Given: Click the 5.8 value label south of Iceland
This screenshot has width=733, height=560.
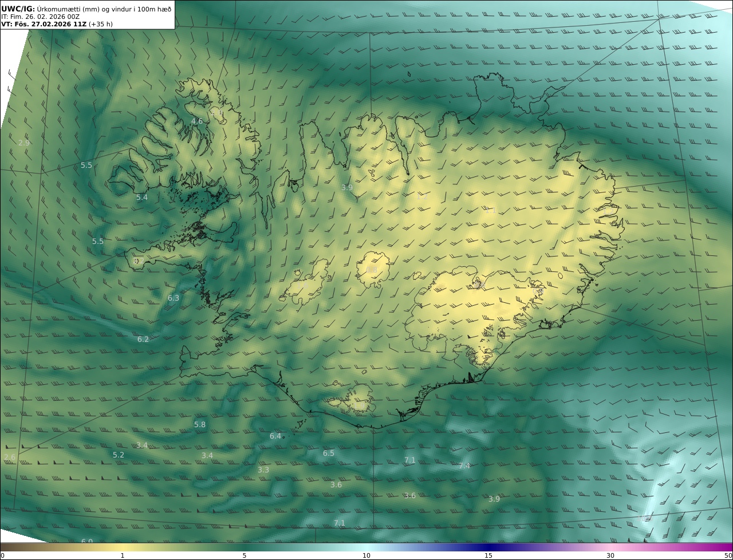Looking at the screenshot, I should (x=200, y=425).
